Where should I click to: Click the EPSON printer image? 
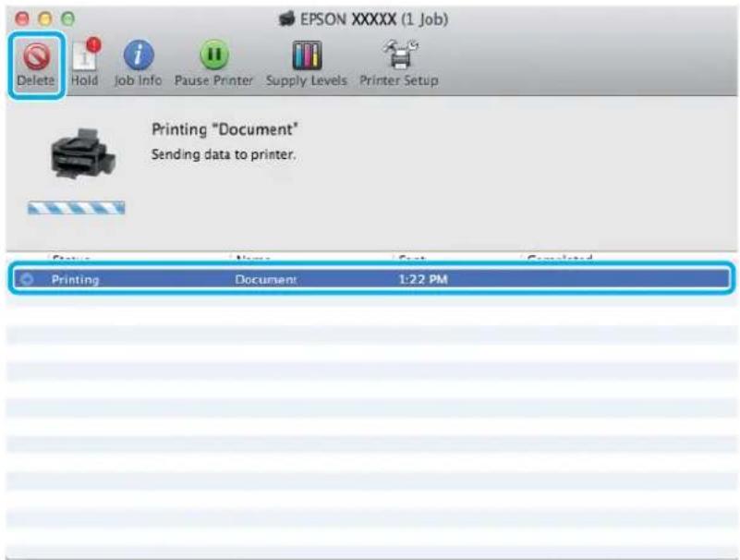click(83, 153)
